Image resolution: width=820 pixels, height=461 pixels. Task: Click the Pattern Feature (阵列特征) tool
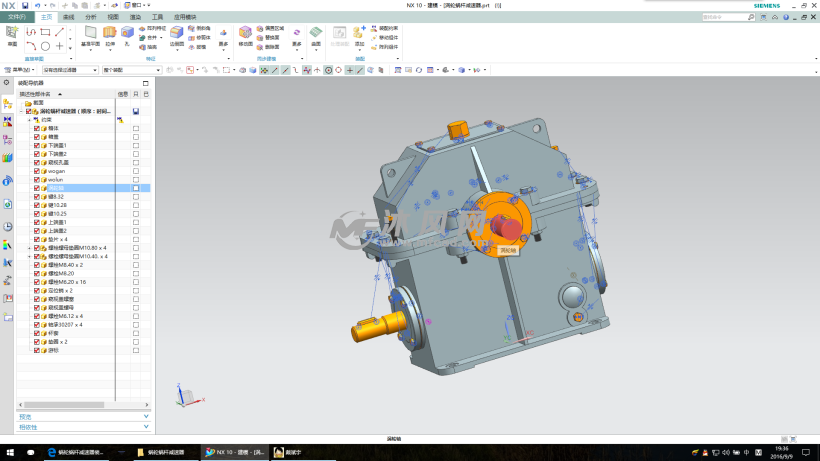[x=152, y=28]
